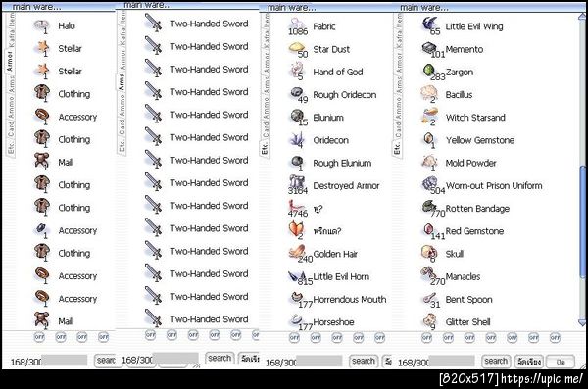The width and height of the screenshot is (588, 389).
Task: Click search in the Two-Handed Sword panel
Action: [220, 358]
